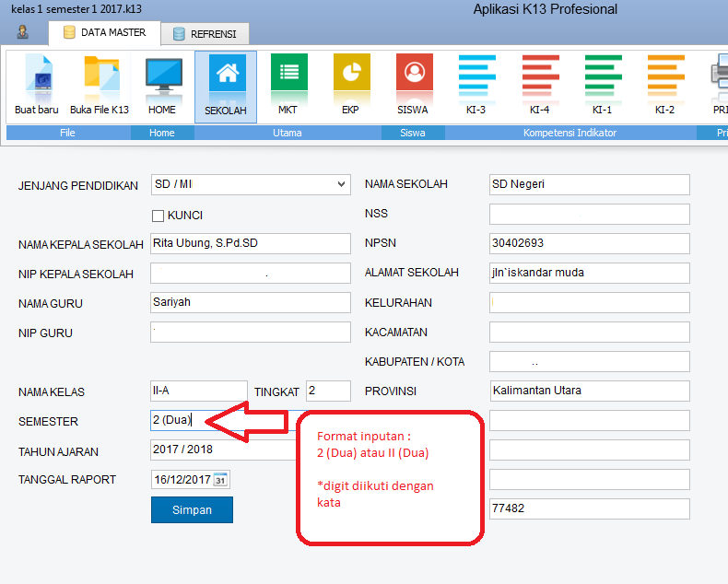Switch to the REFRENSI tab

pos(205,34)
